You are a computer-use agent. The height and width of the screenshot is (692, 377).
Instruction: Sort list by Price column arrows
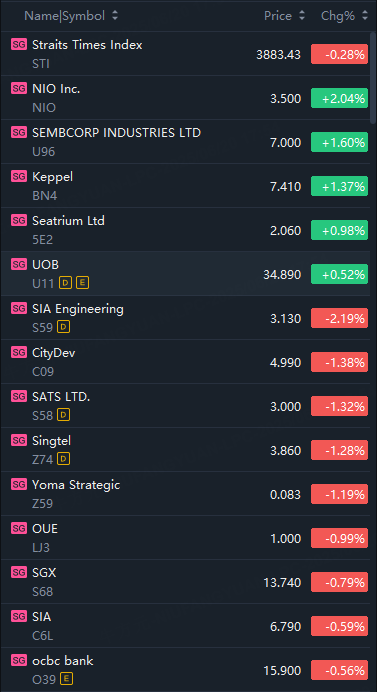click(x=302, y=16)
